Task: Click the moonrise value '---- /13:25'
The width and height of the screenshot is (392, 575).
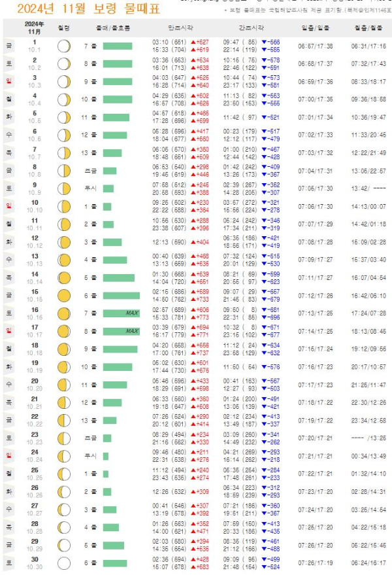Action: tap(368, 438)
